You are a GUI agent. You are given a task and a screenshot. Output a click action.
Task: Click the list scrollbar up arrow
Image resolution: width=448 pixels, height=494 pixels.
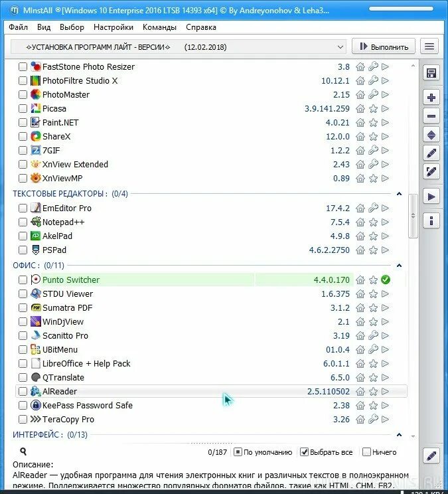pyautogui.click(x=413, y=66)
